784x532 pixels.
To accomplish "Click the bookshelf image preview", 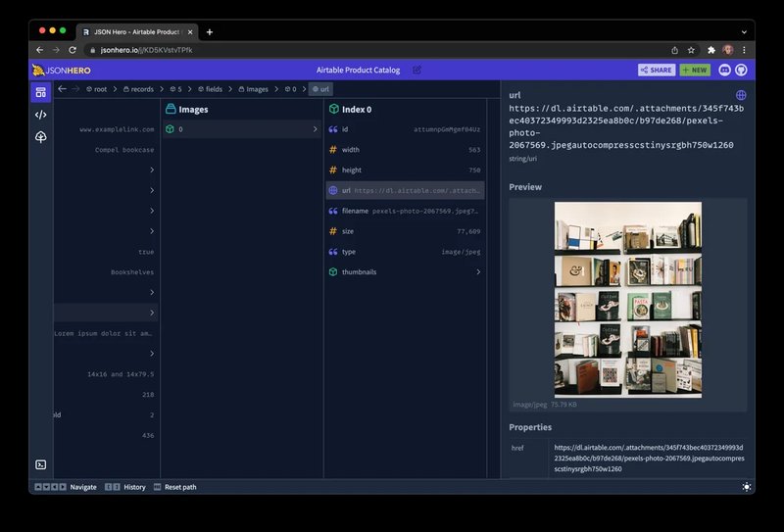I will (x=627, y=299).
